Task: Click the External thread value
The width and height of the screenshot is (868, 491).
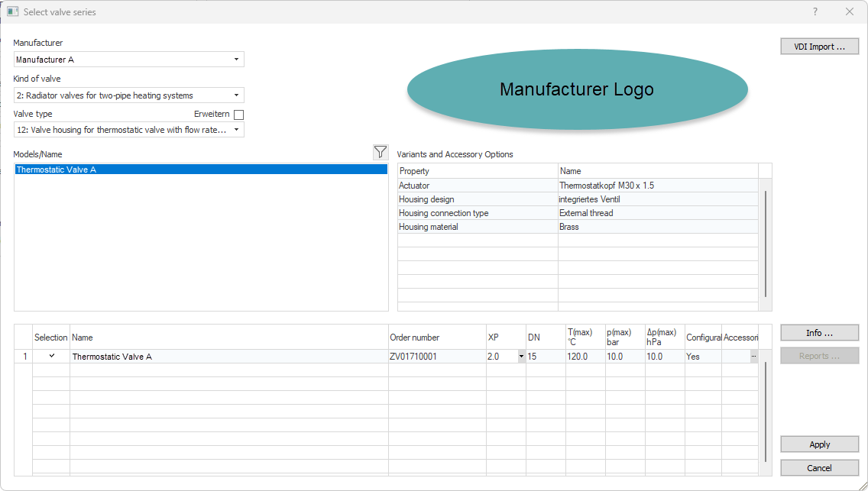Action: 586,213
